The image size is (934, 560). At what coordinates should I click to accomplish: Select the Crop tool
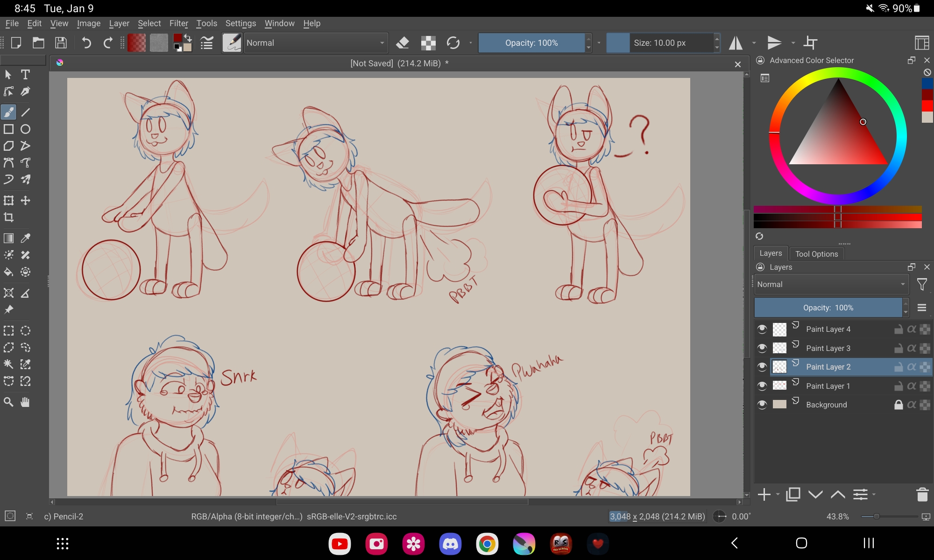pyautogui.click(x=8, y=217)
